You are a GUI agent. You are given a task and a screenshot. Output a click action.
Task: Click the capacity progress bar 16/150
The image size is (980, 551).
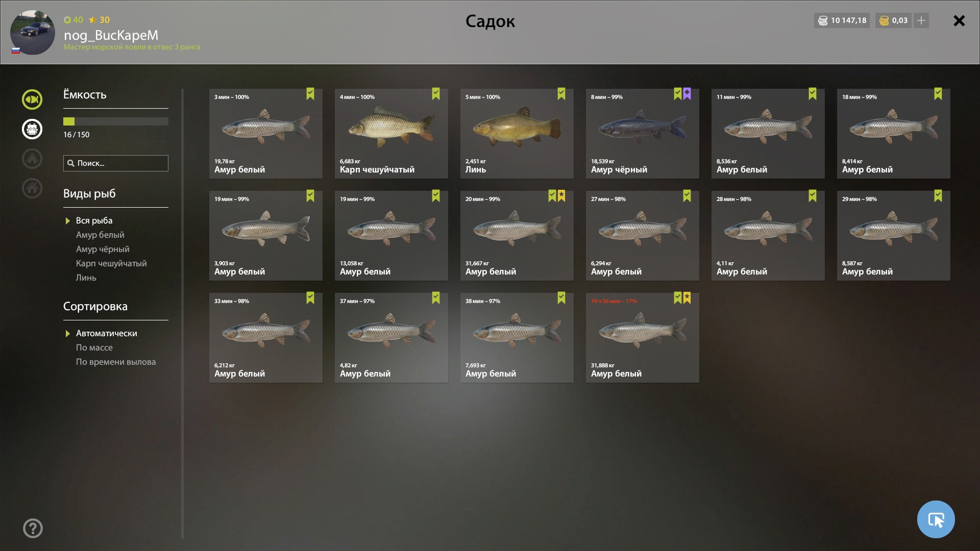pyautogui.click(x=116, y=121)
